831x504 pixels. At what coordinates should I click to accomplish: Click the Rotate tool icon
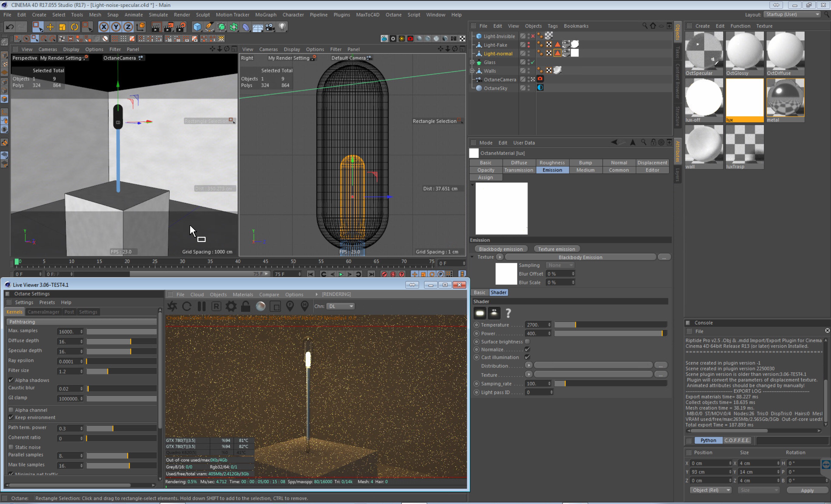pyautogui.click(x=75, y=27)
